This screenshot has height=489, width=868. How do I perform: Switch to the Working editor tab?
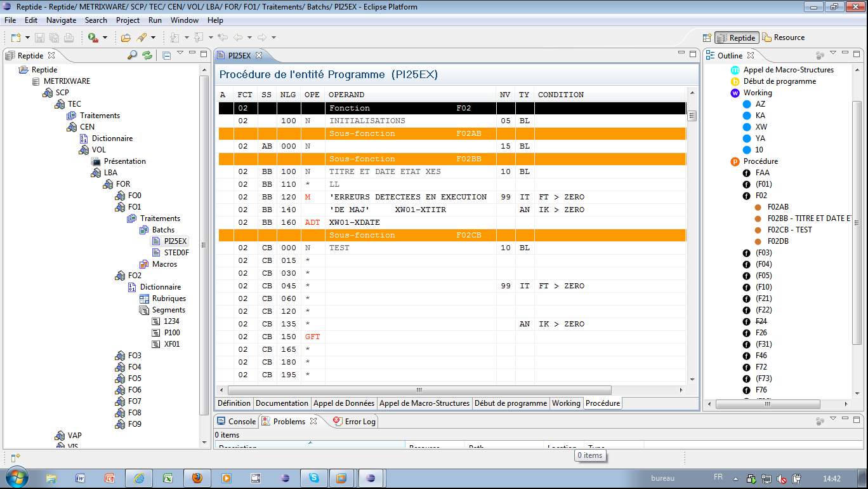[566, 403]
